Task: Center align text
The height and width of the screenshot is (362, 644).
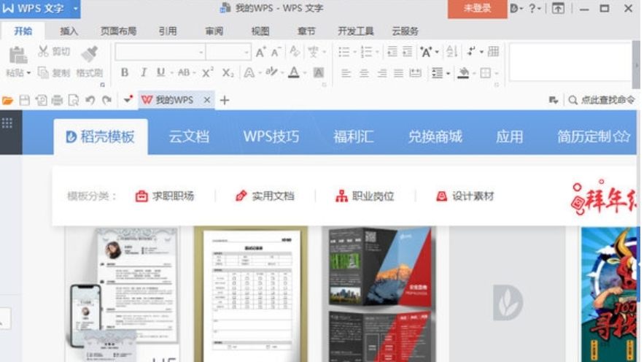Action: 364,73
